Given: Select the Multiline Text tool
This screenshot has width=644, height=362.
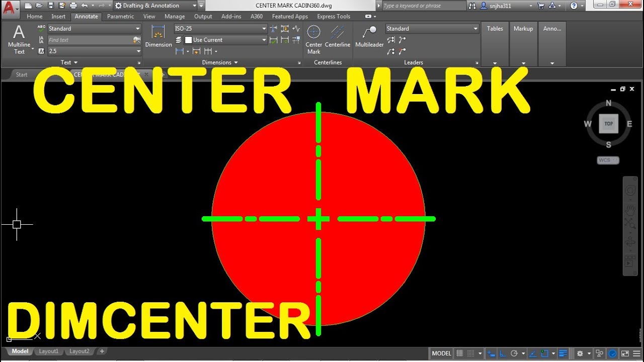Looking at the screenshot, I should (19, 39).
